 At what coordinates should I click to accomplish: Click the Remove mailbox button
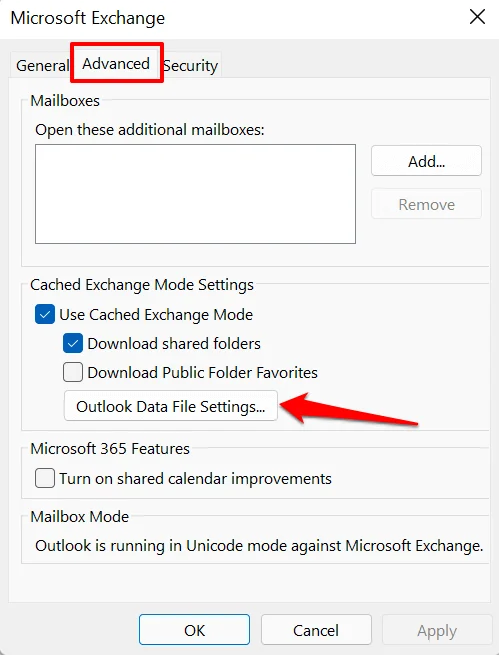(426, 204)
